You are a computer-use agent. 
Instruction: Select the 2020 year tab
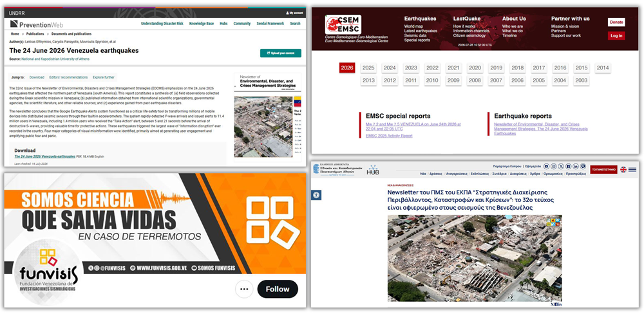[x=475, y=68]
